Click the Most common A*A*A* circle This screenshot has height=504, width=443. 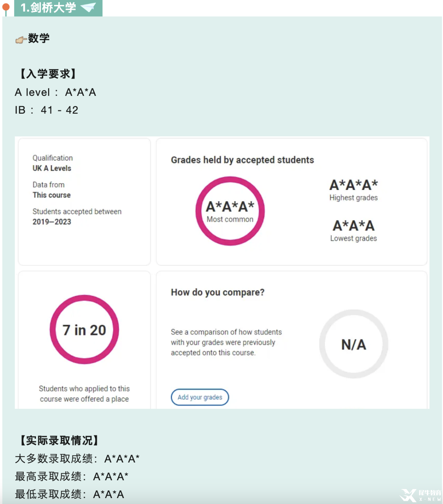coord(230,211)
